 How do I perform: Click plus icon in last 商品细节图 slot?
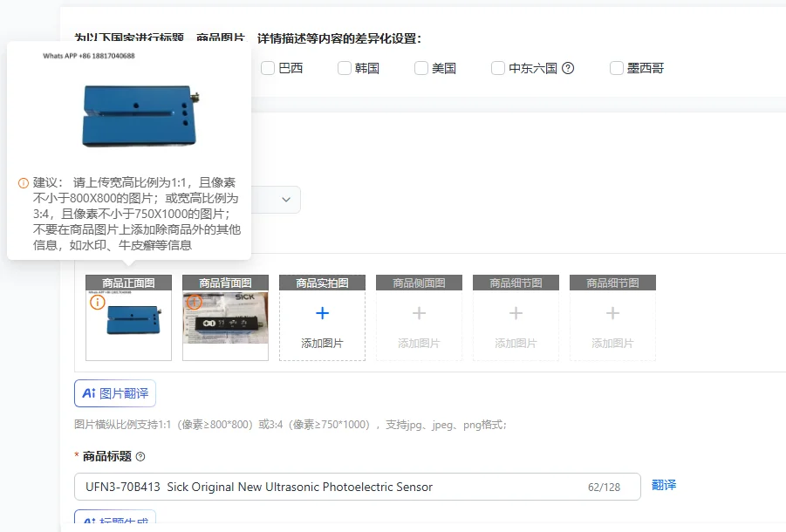pos(612,313)
